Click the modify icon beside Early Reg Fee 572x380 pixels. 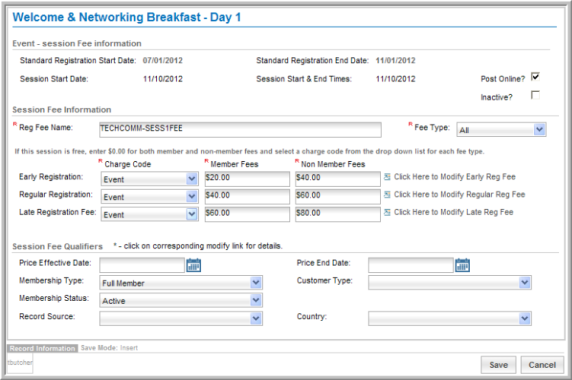tap(387, 177)
